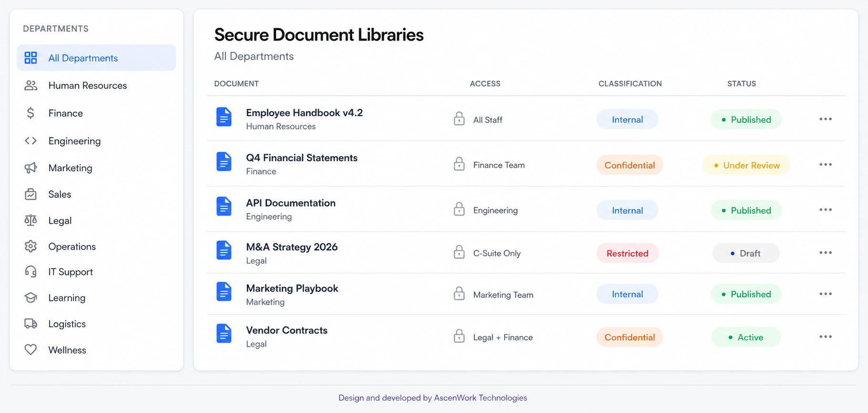
Task: Click the Marketing Playbook file icon
Action: (x=224, y=292)
